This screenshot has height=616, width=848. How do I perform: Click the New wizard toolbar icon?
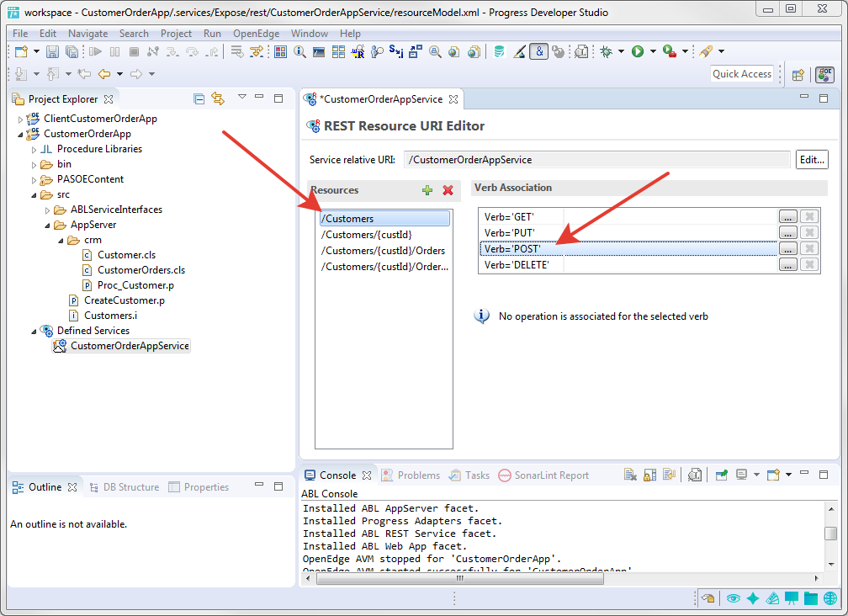tap(22, 51)
